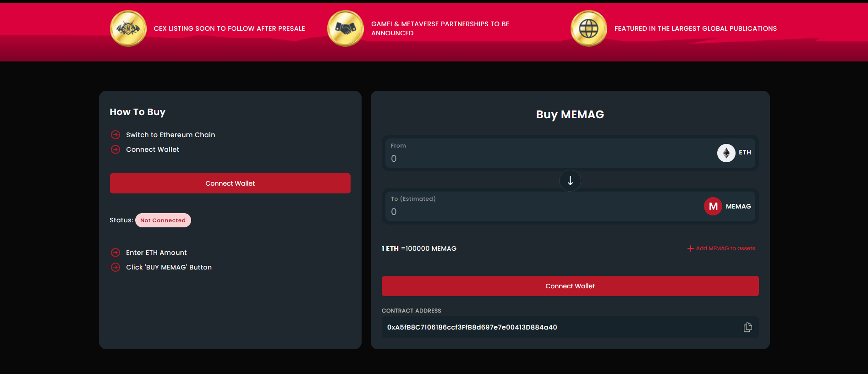
Task: Click the contract address text 0xA5fB8C71...
Action: [472, 327]
